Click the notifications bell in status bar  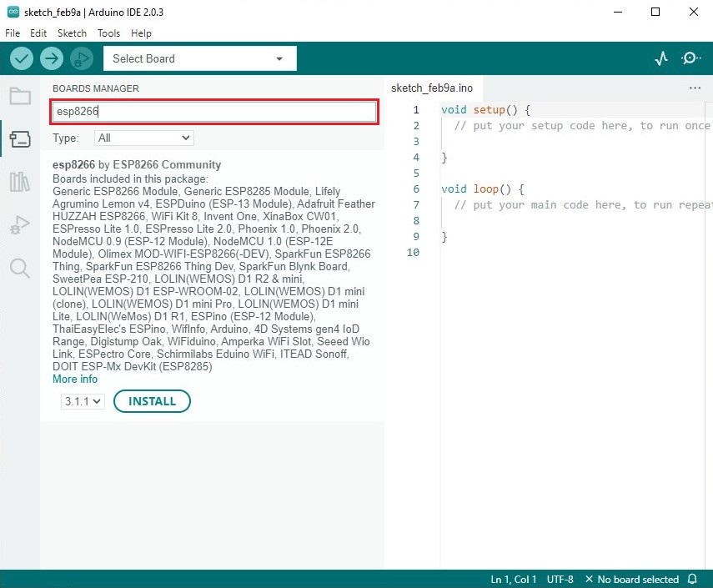692,579
